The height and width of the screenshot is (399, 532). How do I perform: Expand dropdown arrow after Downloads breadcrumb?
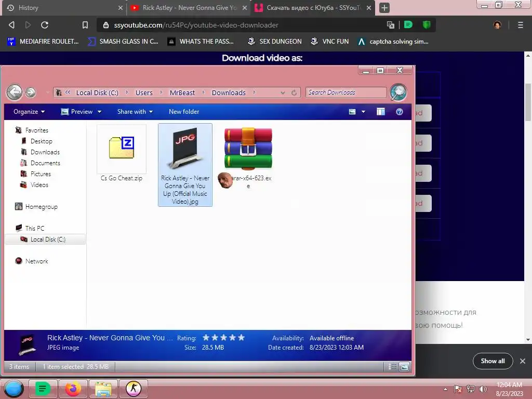(254, 92)
